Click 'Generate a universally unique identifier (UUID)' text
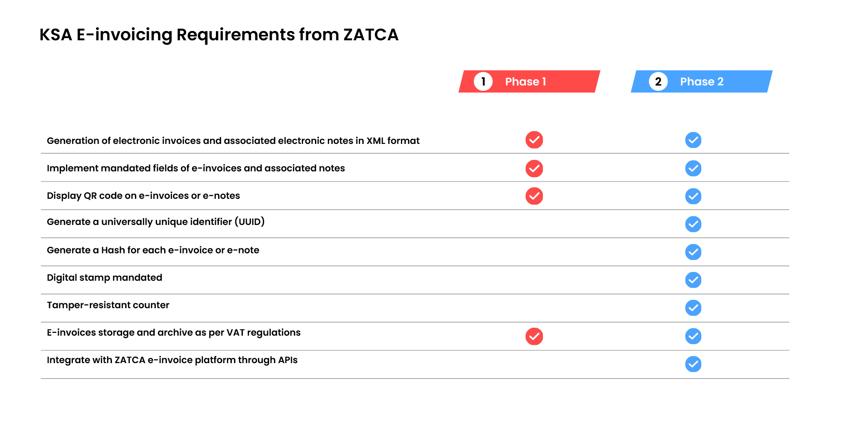 156,222
